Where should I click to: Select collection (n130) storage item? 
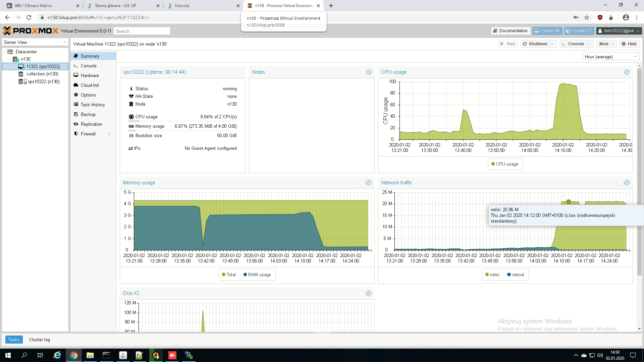(x=42, y=74)
